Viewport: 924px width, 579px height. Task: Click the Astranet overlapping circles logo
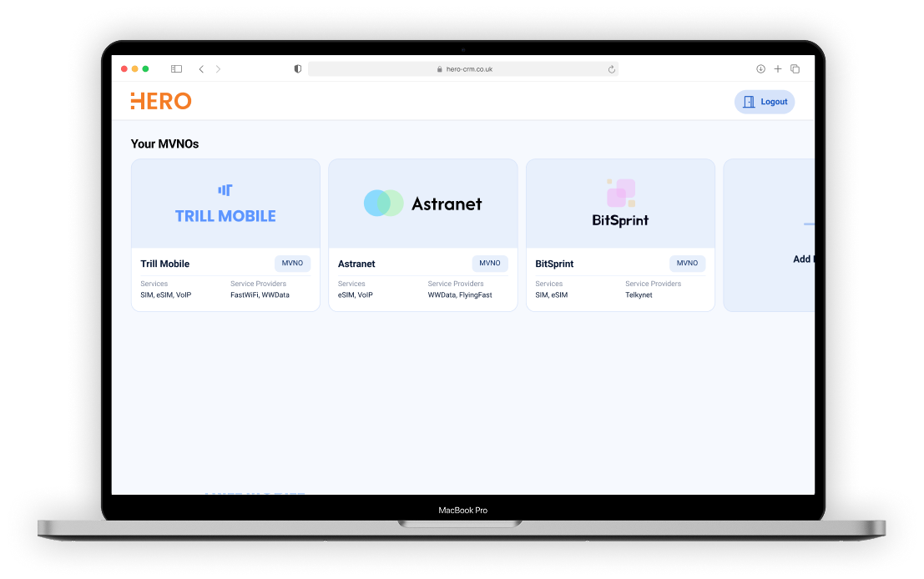(383, 202)
